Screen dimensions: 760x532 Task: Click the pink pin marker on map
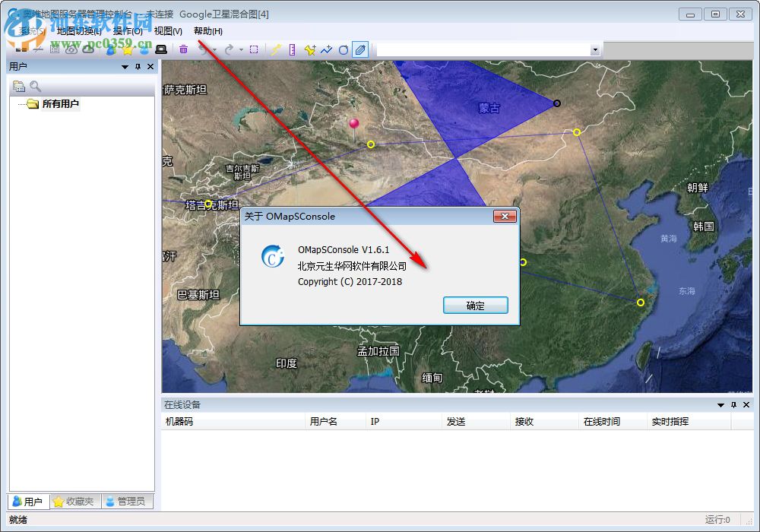(353, 124)
